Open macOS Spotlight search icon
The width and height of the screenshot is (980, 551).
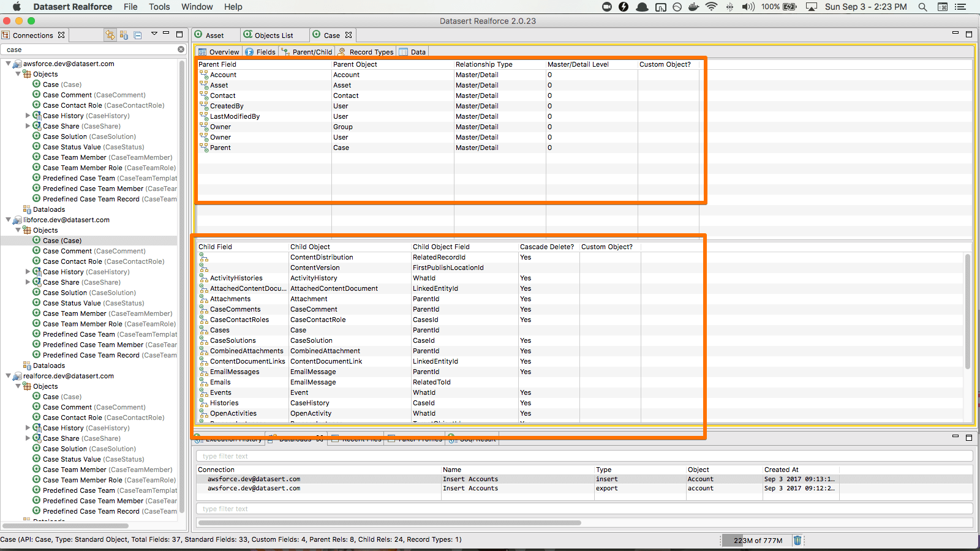click(x=922, y=7)
